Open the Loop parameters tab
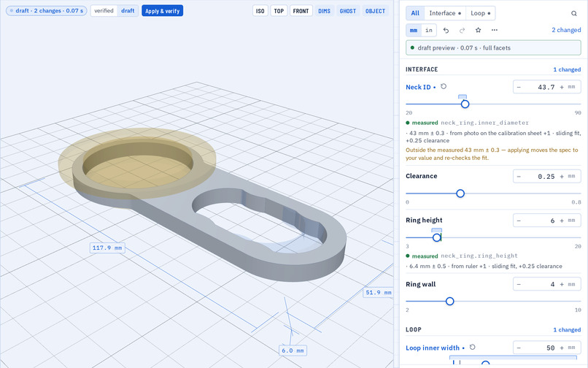The image size is (588, 368). (480, 13)
